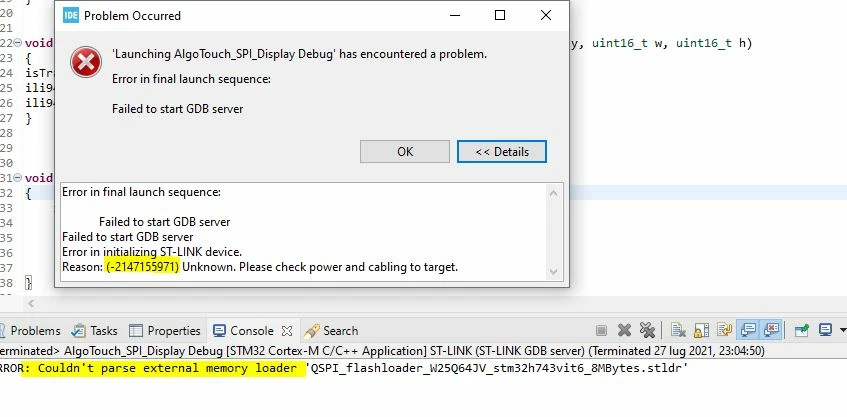Click the terminated launch description line in console

tap(382, 351)
